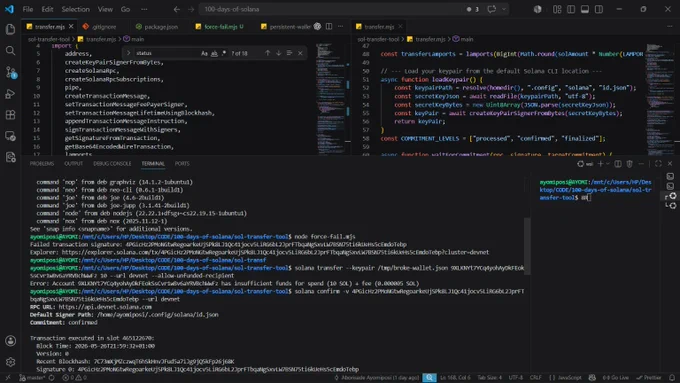Go back with the navigation arrow
This screenshot has width=680, height=383.
(x=177, y=9)
